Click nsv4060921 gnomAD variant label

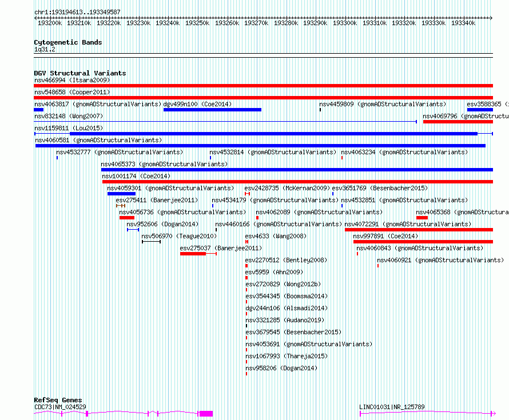[440, 260]
